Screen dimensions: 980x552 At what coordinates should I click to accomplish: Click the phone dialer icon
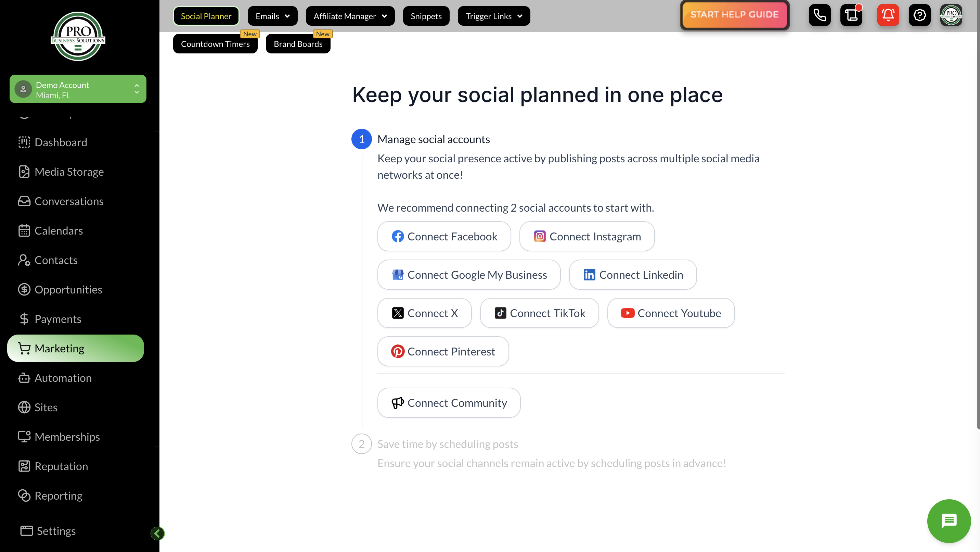[x=820, y=15]
